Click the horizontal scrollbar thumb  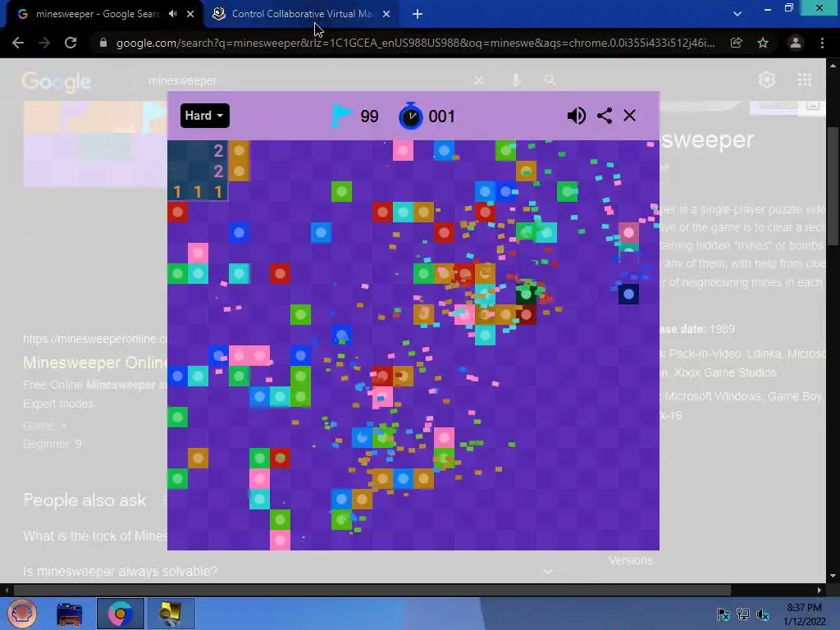coord(372,590)
